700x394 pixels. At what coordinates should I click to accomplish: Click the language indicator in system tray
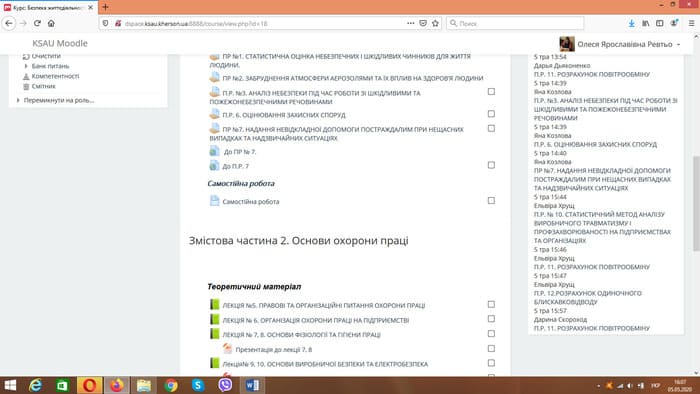click(655, 386)
